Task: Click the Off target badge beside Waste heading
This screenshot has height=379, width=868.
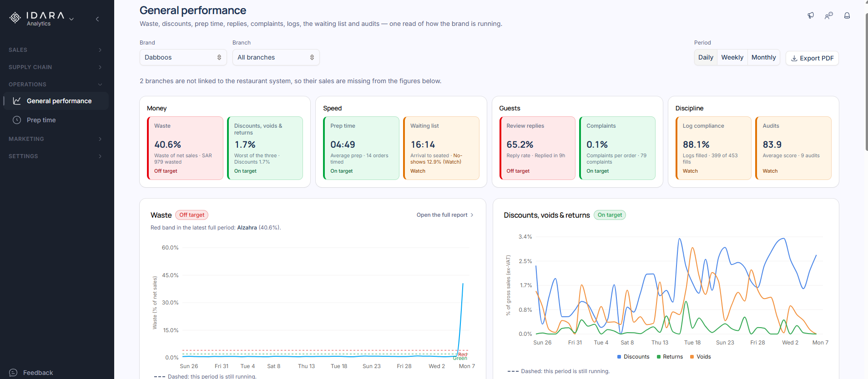Action: pyautogui.click(x=192, y=215)
